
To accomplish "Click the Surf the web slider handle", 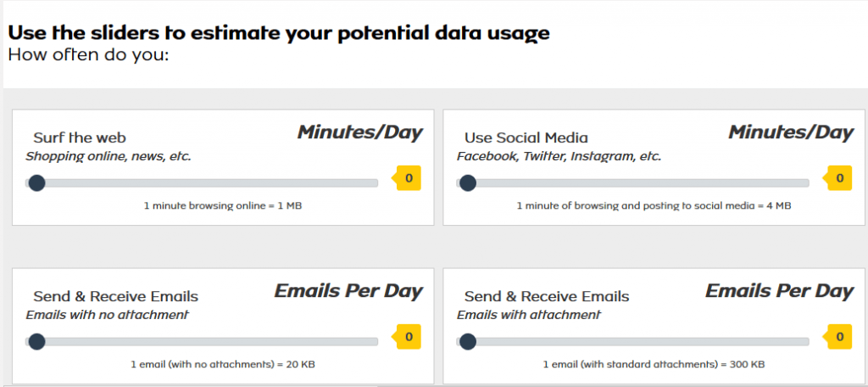I will pyautogui.click(x=36, y=182).
